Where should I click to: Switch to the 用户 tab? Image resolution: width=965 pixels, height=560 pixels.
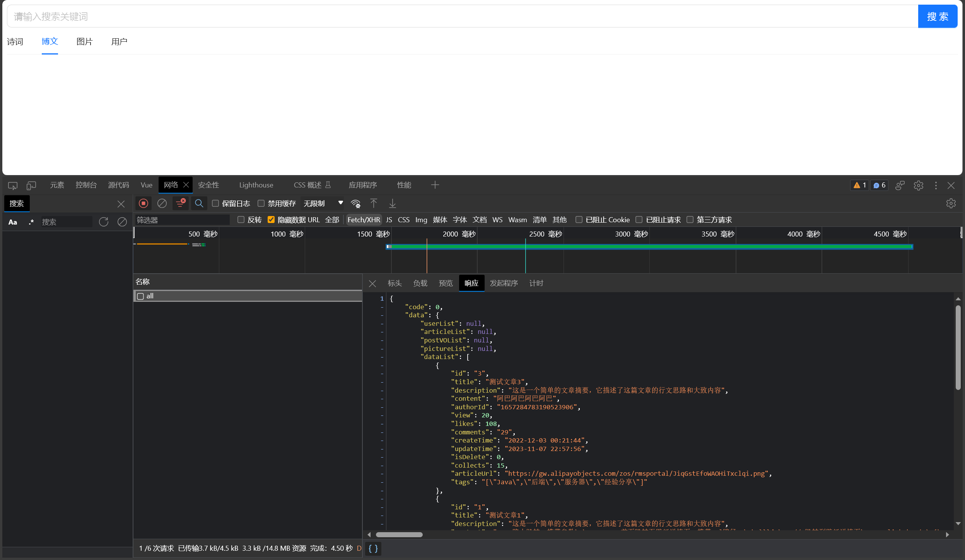[120, 41]
